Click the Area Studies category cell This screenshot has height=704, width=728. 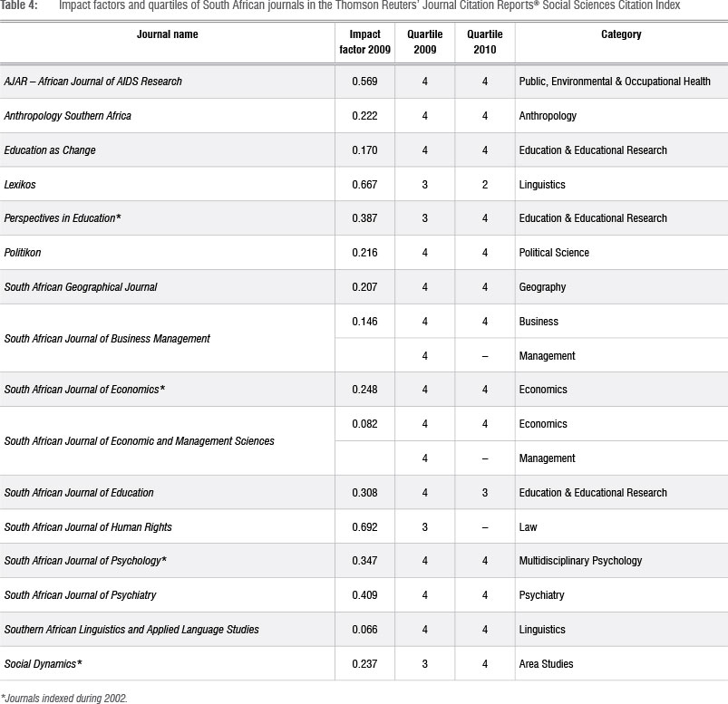point(546,664)
